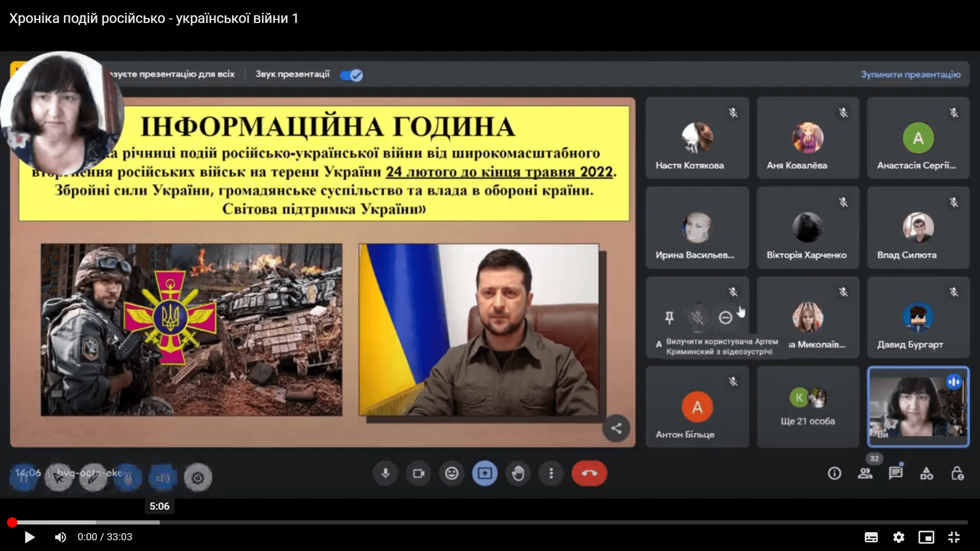This screenshot has width=980, height=551.
Task: Open more options three-dots menu
Action: point(551,473)
